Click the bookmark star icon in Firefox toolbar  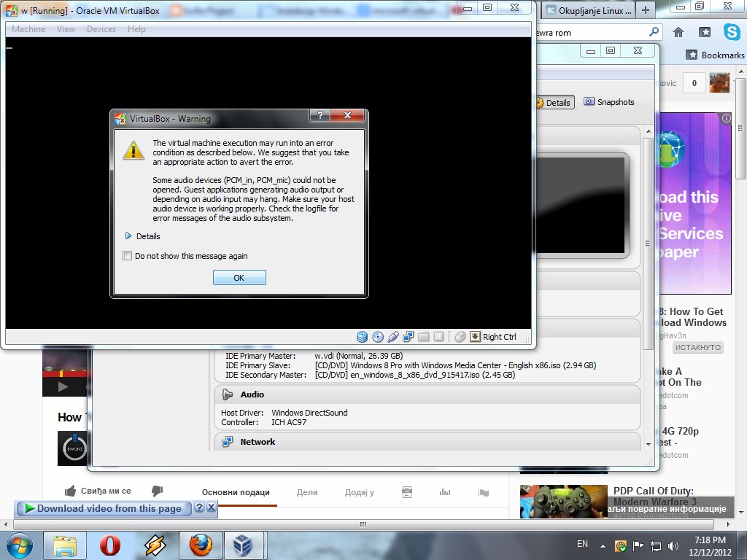(705, 32)
